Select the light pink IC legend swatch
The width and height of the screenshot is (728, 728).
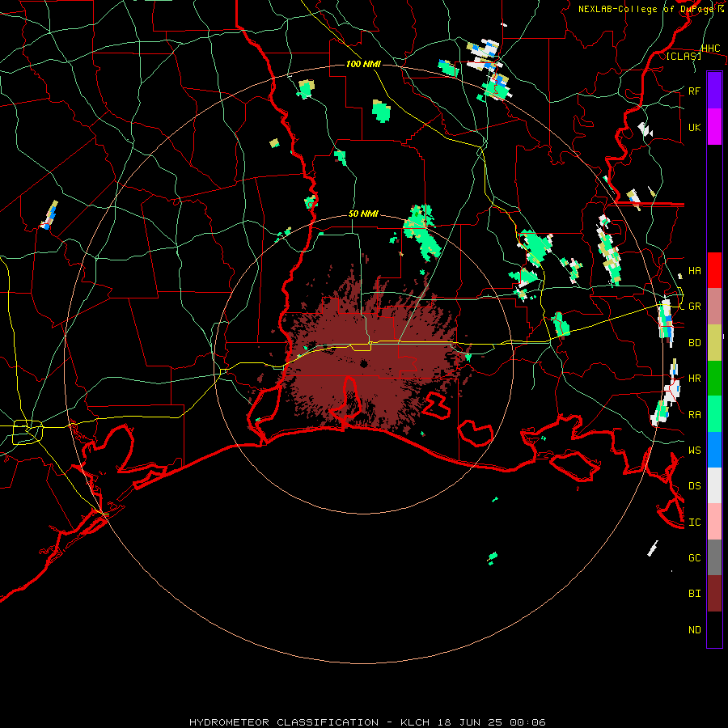coord(714,522)
